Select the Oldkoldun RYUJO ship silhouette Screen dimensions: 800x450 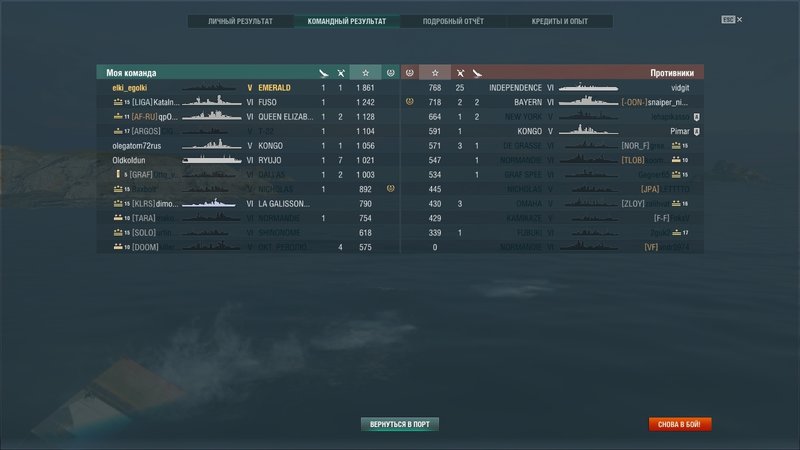coord(212,160)
